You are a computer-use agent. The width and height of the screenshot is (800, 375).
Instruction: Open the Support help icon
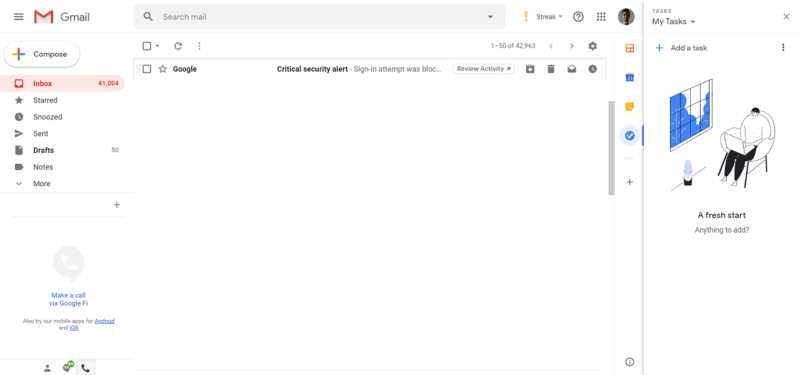578,17
